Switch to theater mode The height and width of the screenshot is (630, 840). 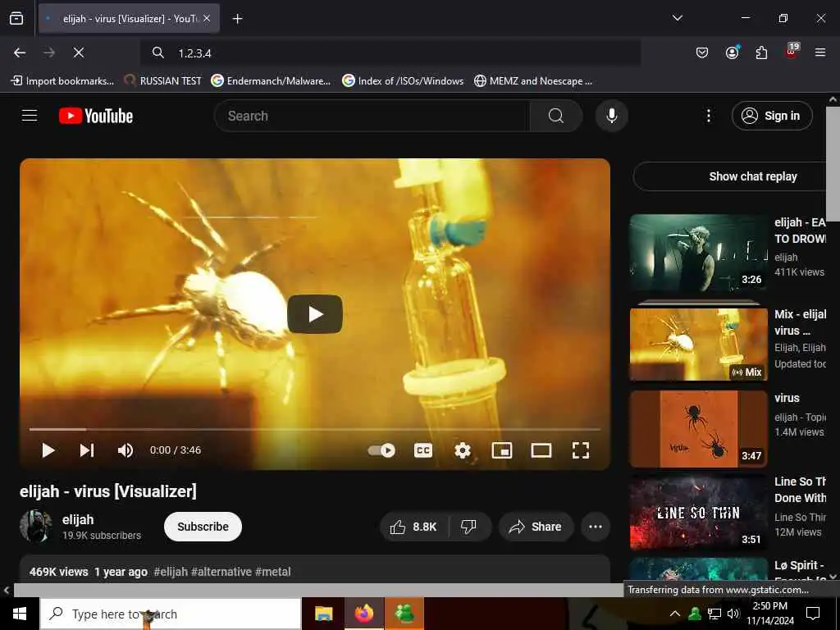click(x=541, y=450)
